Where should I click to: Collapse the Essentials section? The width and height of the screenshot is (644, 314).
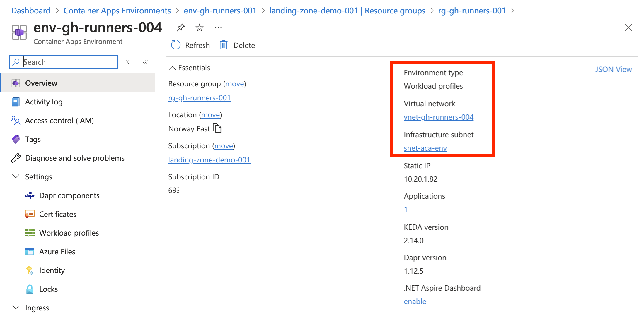[x=172, y=68]
